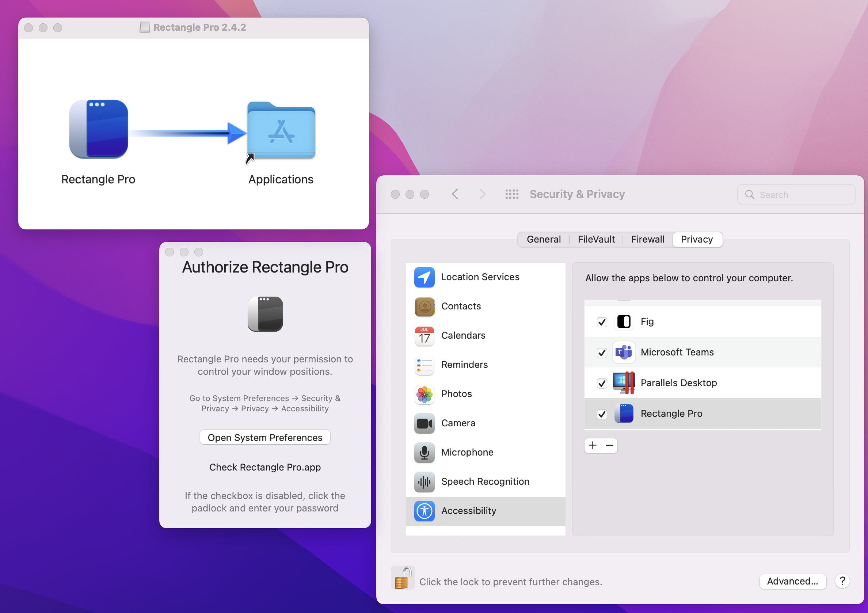Open the show-all grid icon in toolbar
The height and width of the screenshot is (613, 868).
[512, 194]
